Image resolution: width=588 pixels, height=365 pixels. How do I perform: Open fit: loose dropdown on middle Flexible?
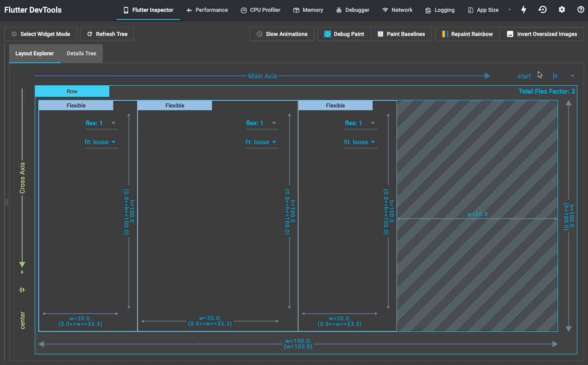tap(262, 142)
